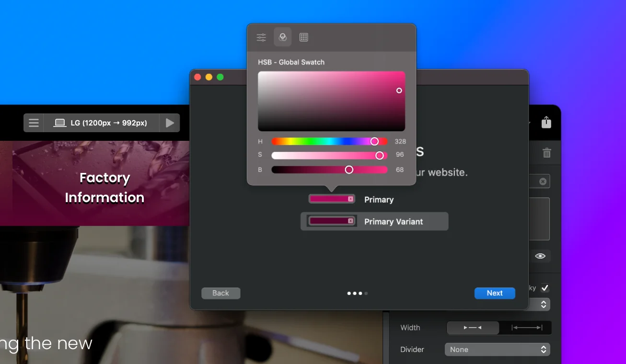
Task: Open the hamburger menu in toolbar
Action: click(x=34, y=123)
